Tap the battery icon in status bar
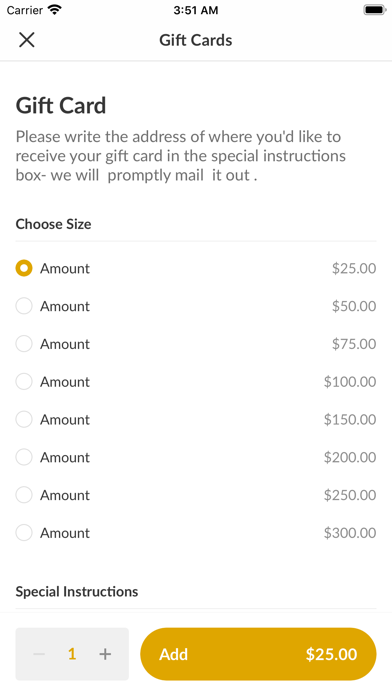Screen dimensions: 392x696 tap(374, 9)
